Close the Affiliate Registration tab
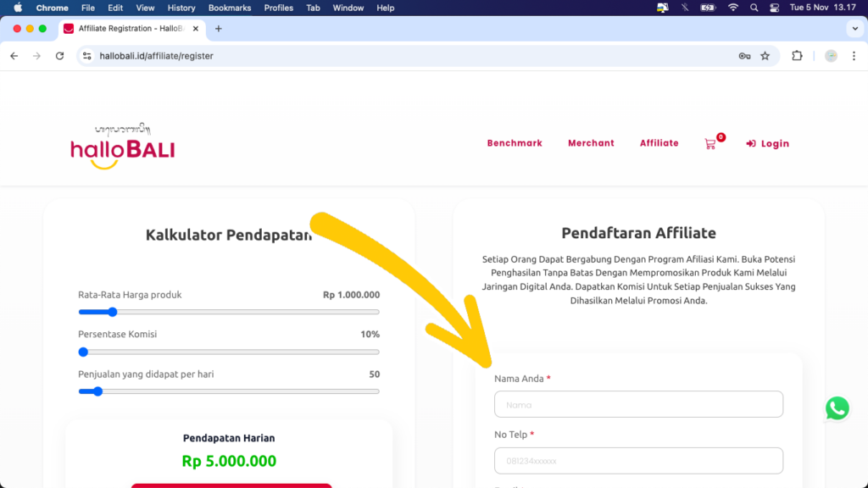Viewport: 868px width, 488px height. (196, 29)
